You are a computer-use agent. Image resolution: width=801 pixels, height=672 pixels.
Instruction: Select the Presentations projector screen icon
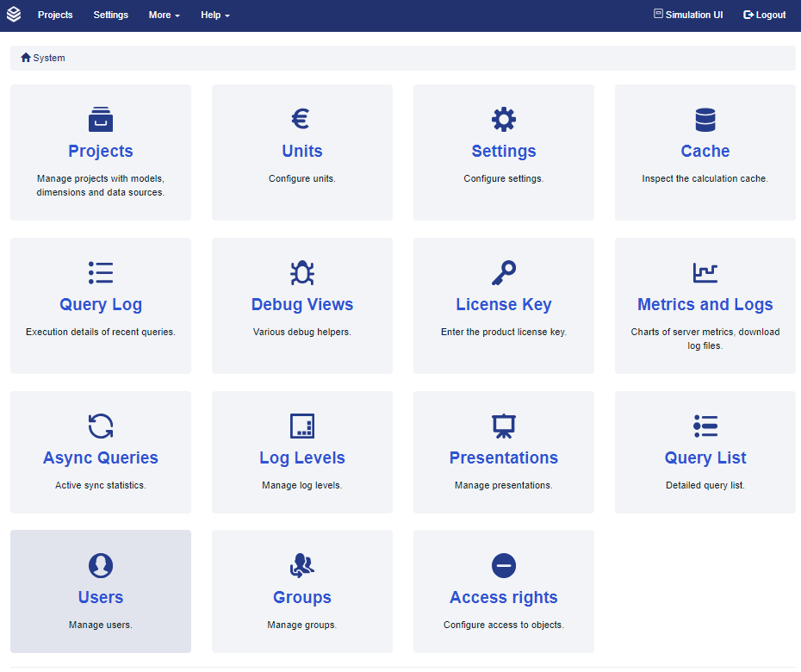[x=504, y=426]
